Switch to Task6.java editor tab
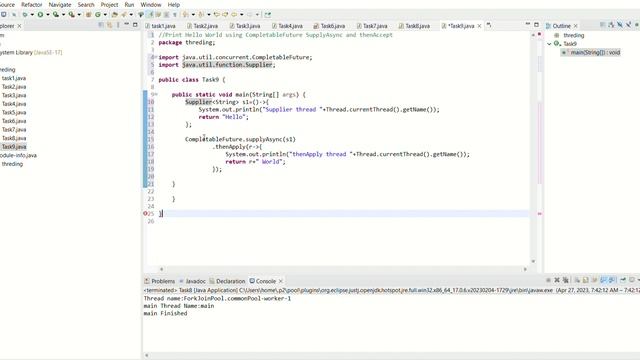Image resolution: width=640 pixels, height=360 pixels. [330, 26]
